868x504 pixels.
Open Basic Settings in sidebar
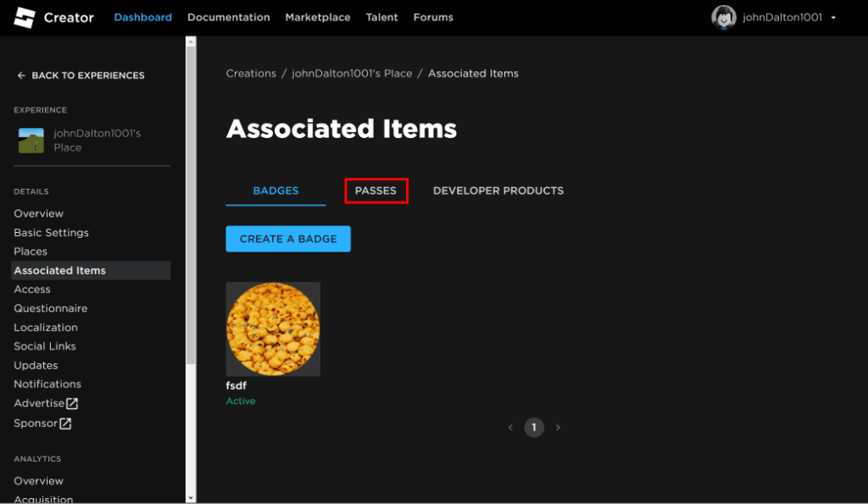tap(51, 232)
